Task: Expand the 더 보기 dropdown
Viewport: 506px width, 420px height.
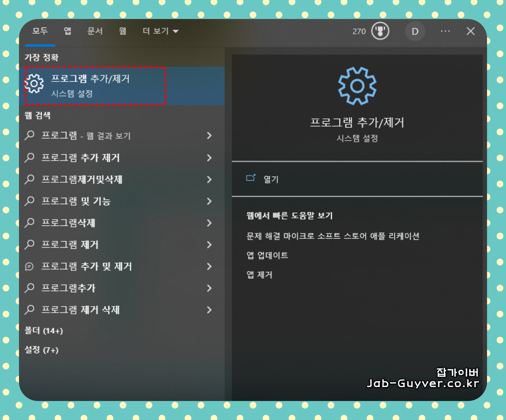Action: 160,31
